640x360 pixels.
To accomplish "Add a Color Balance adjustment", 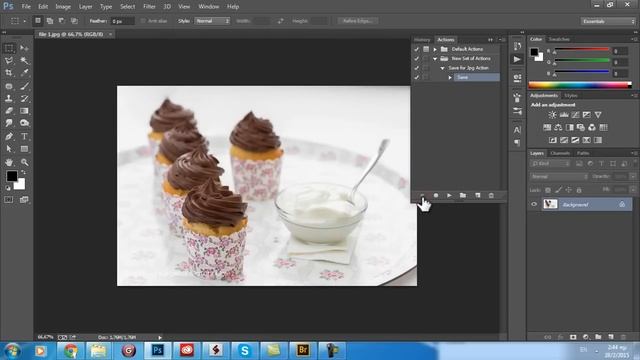I will tap(558, 127).
